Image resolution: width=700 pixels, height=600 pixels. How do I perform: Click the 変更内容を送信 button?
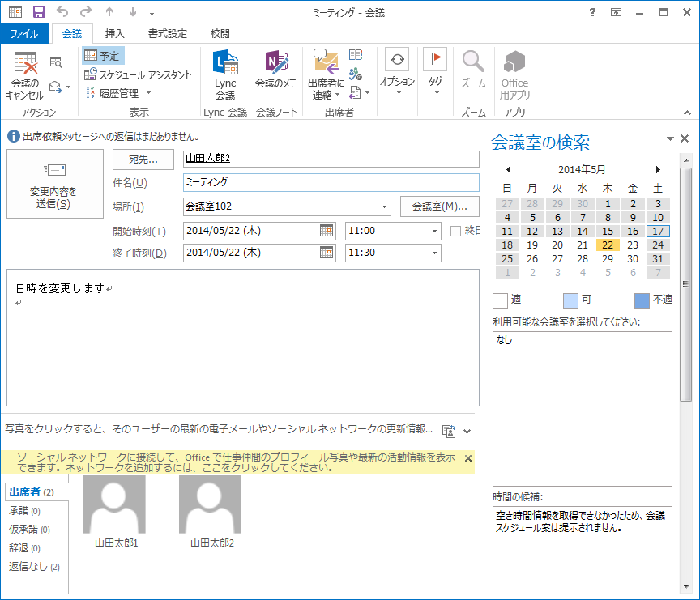(x=54, y=184)
